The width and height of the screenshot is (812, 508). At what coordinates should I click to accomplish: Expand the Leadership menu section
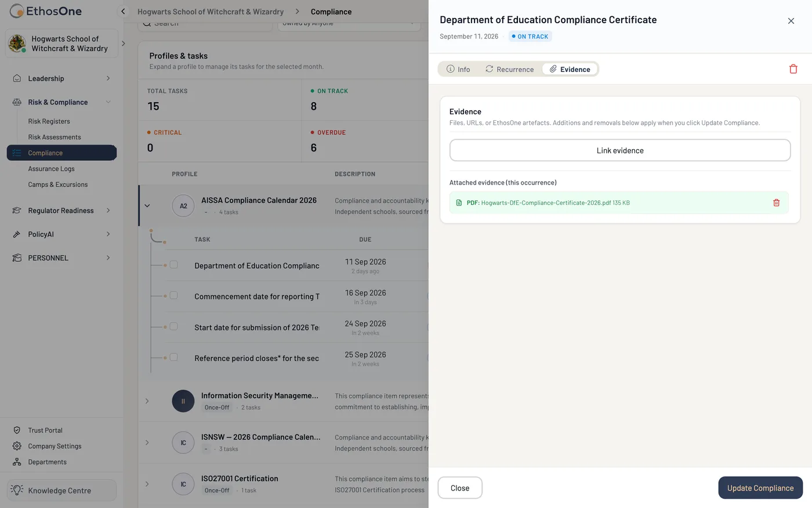108,78
